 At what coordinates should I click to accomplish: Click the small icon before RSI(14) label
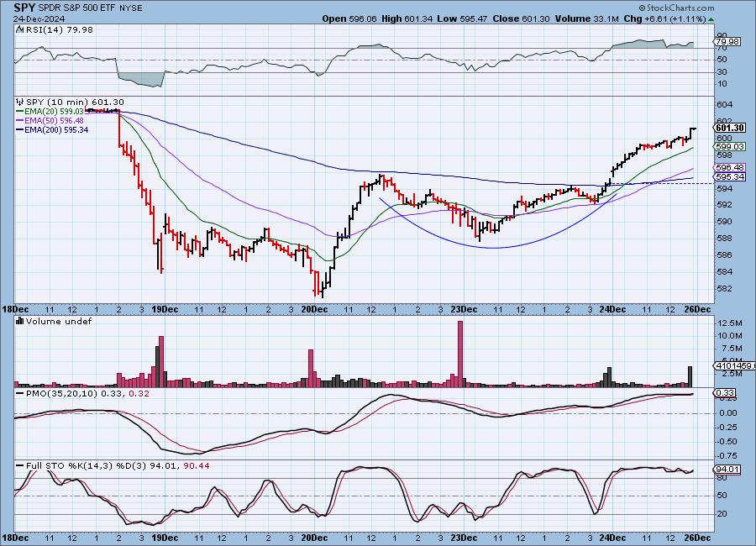pos(19,29)
